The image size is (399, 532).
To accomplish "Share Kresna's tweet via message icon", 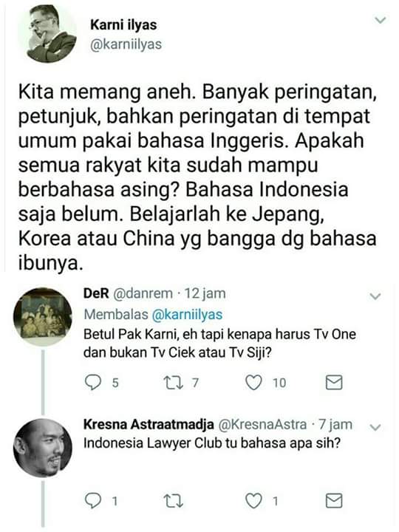I will coord(334,501).
